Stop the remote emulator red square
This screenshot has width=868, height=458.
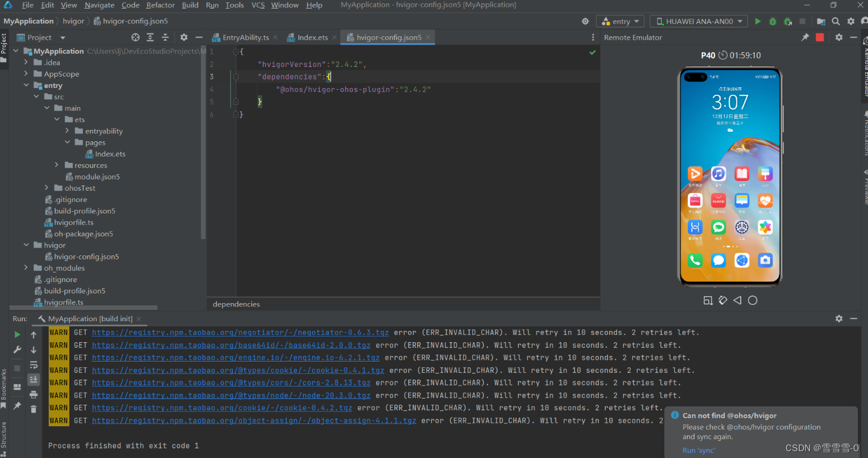pos(820,37)
